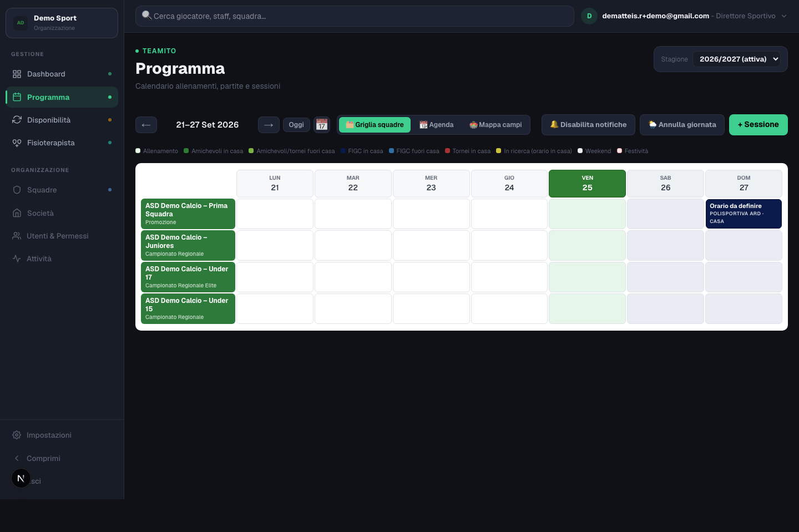Screen dimensions: 799x532
Task: Open the Stagione 2026/2027 dropdown
Action: click(x=736, y=59)
